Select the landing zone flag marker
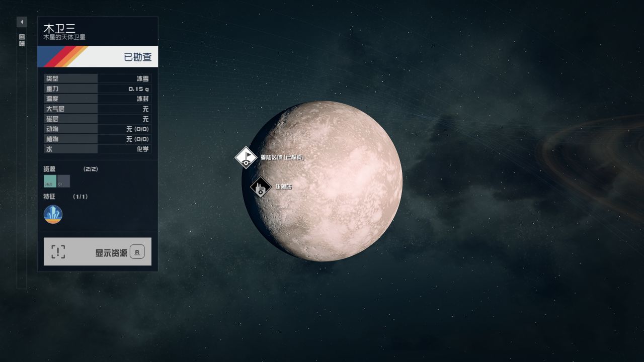The height and width of the screenshot is (362, 644). pos(246,157)
